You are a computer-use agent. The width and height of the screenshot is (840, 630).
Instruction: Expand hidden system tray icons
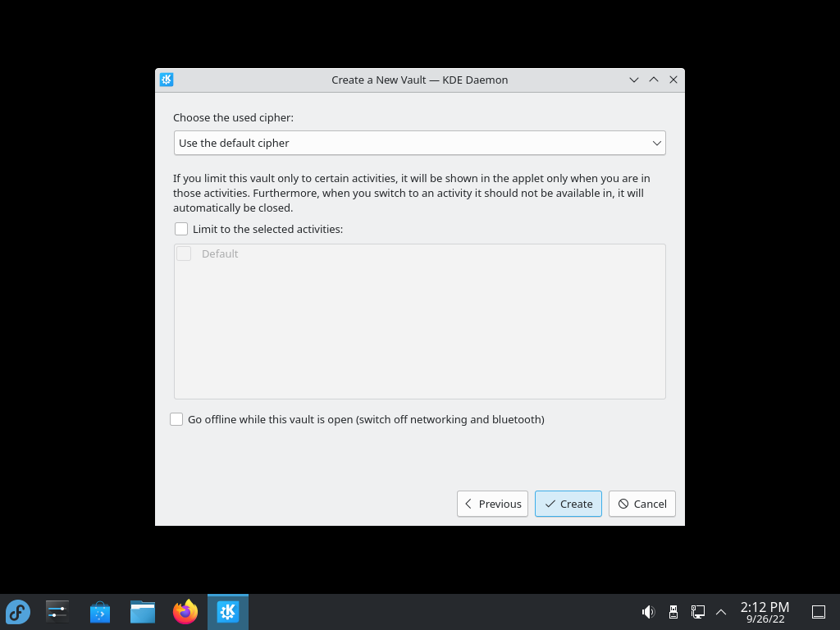coord(721,612)
